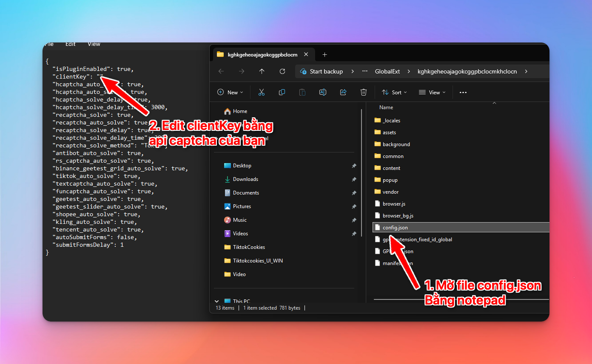592x364 pixels.
Task: Click the Copy icon in Explorer toolbar
Action: coord(282,92)
